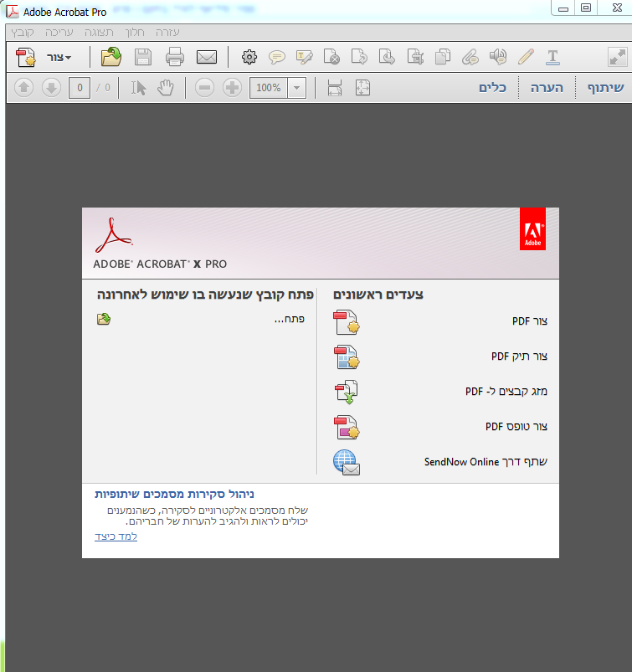
Task: Click the page number input field
Action: click(80, 88)
